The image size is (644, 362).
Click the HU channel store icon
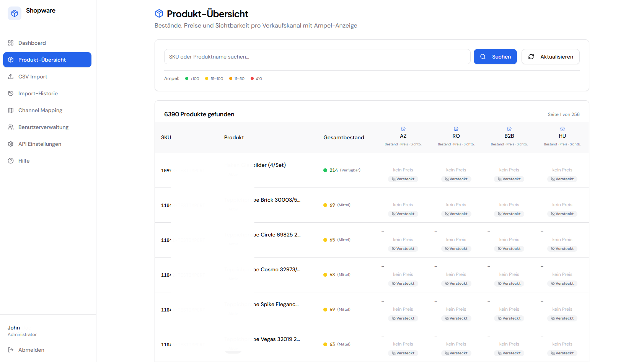pyautogui.click(x=562, y=129)
